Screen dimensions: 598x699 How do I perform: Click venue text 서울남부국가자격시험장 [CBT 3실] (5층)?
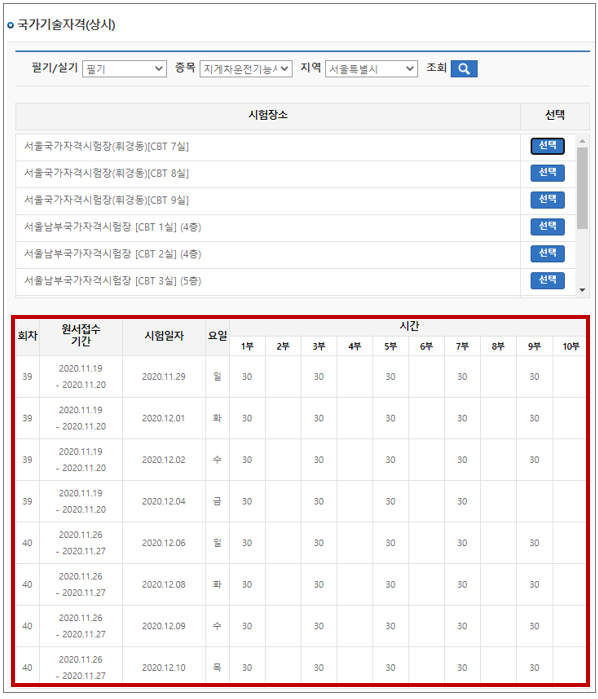pyautogui.click(x=113, y=281)
